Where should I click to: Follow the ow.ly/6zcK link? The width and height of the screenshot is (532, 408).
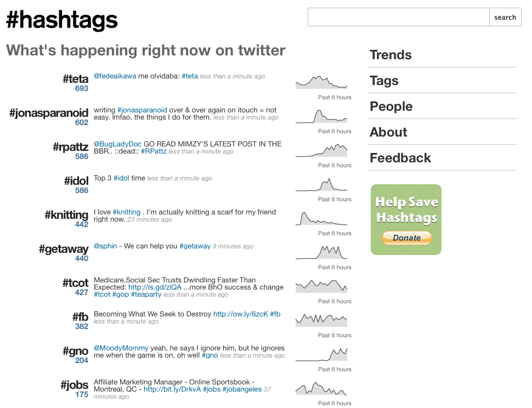click(x=240, y=314)
